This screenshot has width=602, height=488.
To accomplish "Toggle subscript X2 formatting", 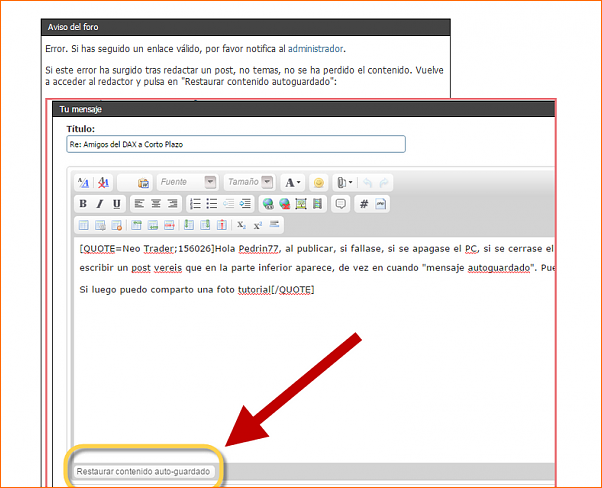I will click(x=241, y=225).
